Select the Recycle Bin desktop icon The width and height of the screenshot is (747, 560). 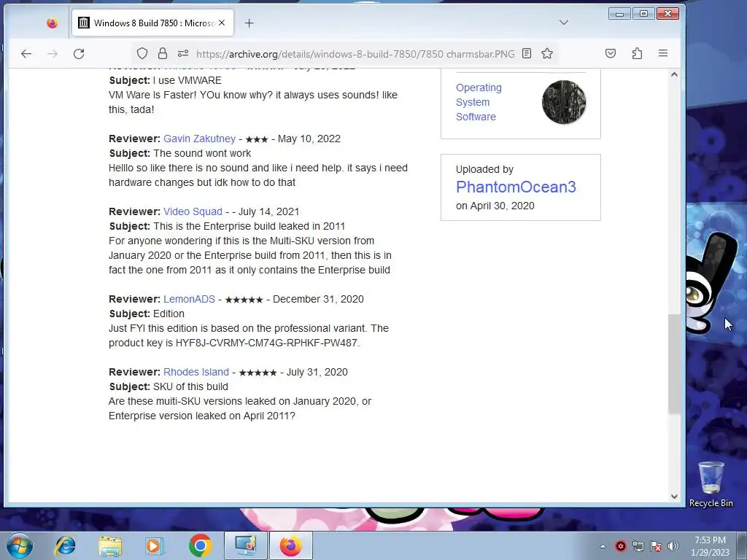pos(711,484)
